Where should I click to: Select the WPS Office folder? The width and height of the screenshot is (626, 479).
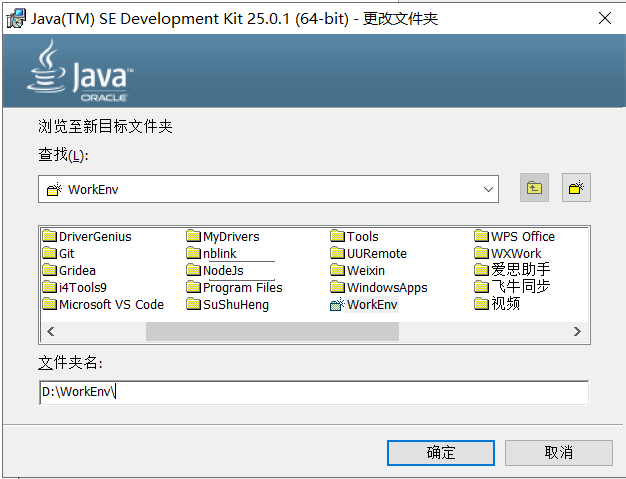tap(521, 237)
